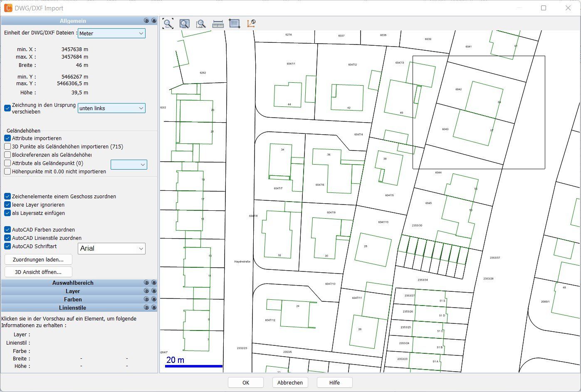The width and height of the screenshot is (581, 392).
Task: Expand the Farben section header
Action: coord(73,299)
